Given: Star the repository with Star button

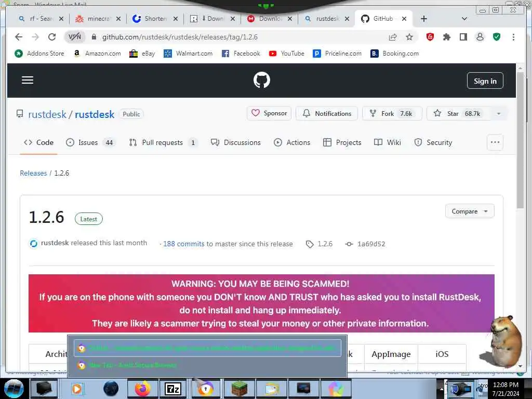Looking at the screenshot, I should [x=458, y=113].
